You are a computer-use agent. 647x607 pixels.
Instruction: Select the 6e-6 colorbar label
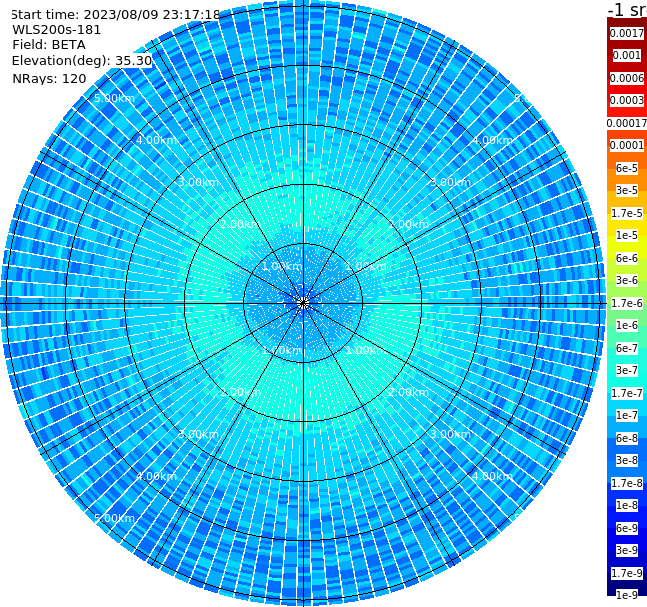[x=627, y=258]
